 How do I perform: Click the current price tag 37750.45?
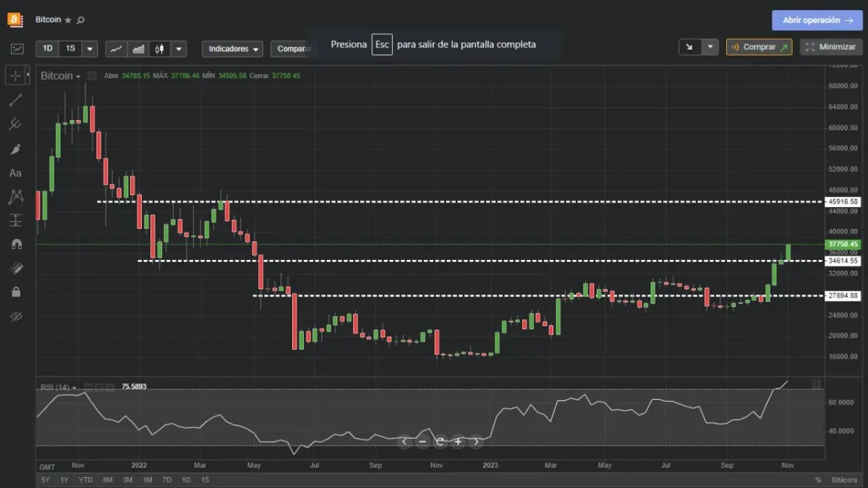click(843, 244)
